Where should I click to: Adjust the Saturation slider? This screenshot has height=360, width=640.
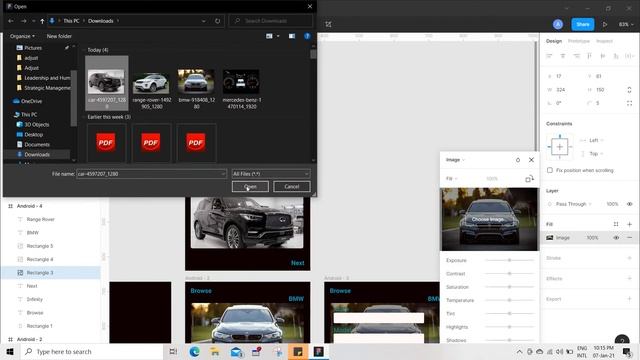(509, 287)
